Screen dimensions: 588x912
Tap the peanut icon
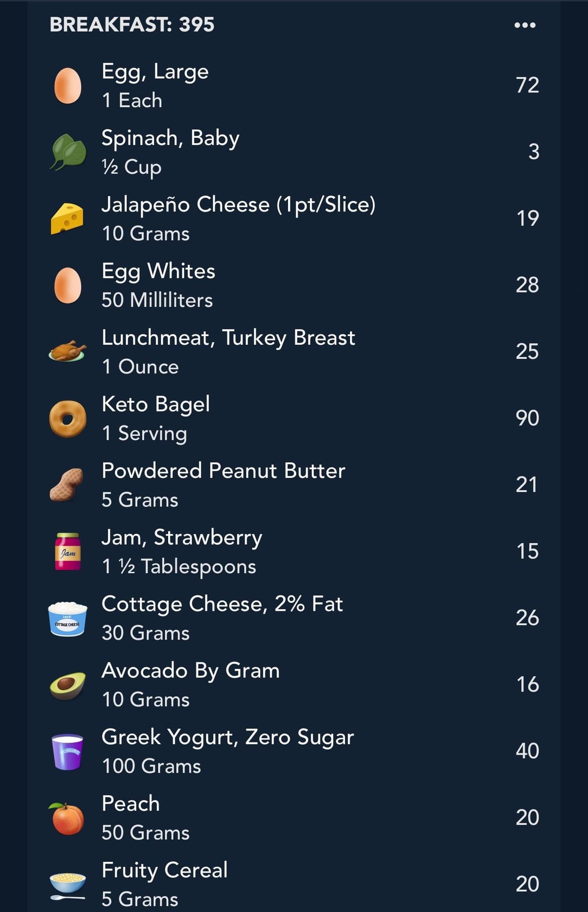click(x=67, y=485)
